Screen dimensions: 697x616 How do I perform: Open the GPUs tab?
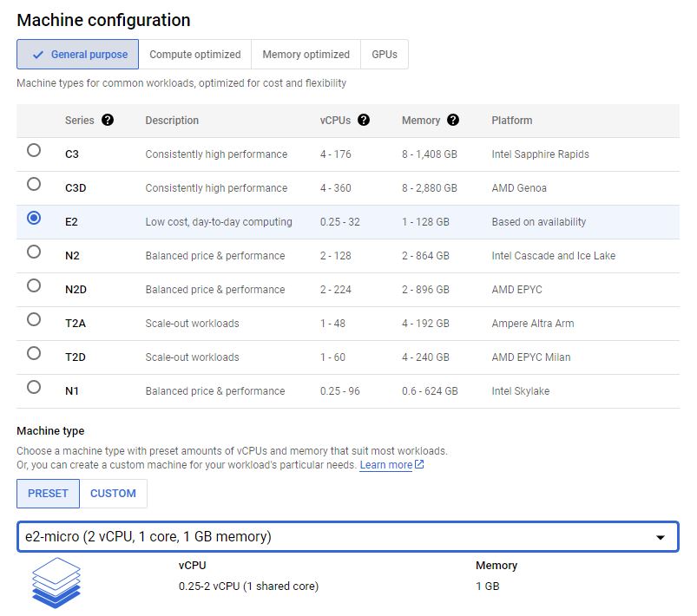tap(384, 54)
